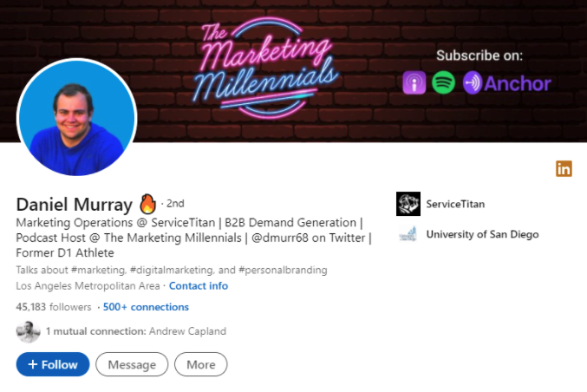Click the orange LinkedIn badge icon
The width and height of the screenshot is (587, 392).
tap(564, 168)
